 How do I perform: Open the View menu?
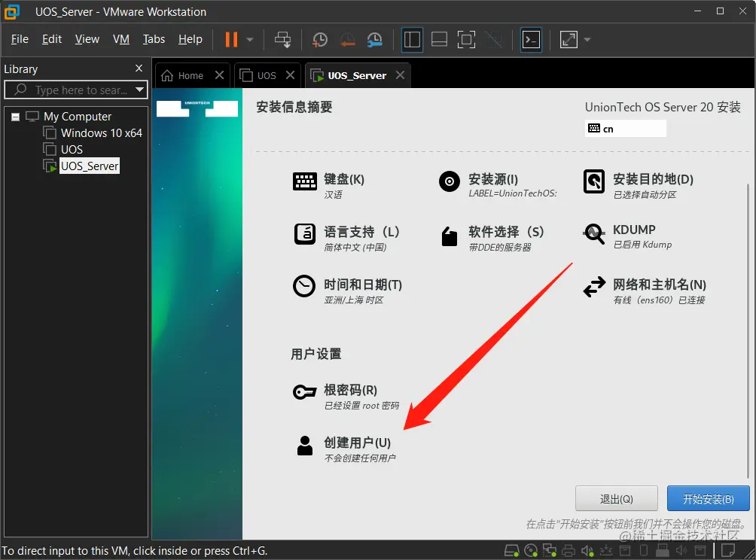pyautogui.click(x=87, y=39)
